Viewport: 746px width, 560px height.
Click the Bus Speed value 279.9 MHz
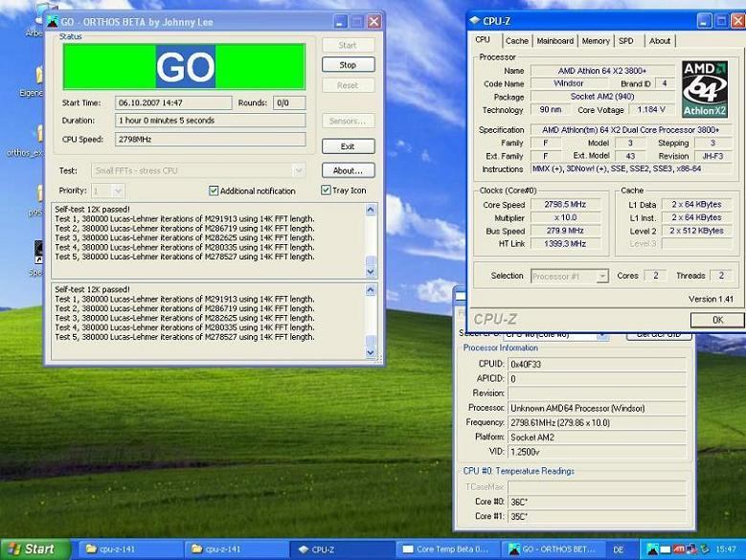(x=565, y=231)
